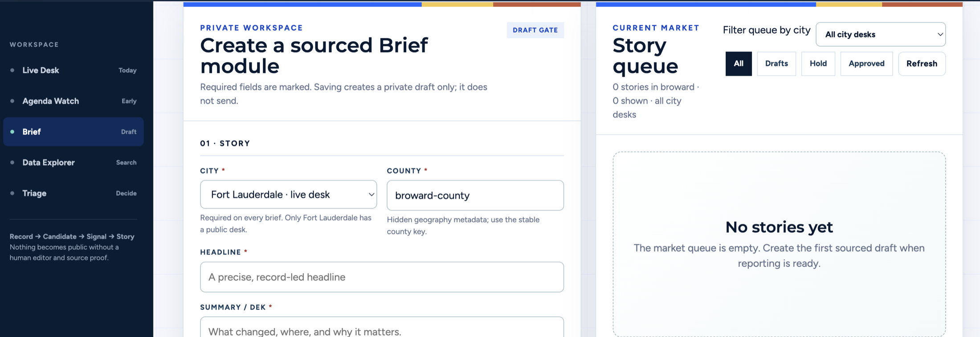
Task: Open the All city desks filter dropdown
Action: pyautogui.click(x=880, y=34)
